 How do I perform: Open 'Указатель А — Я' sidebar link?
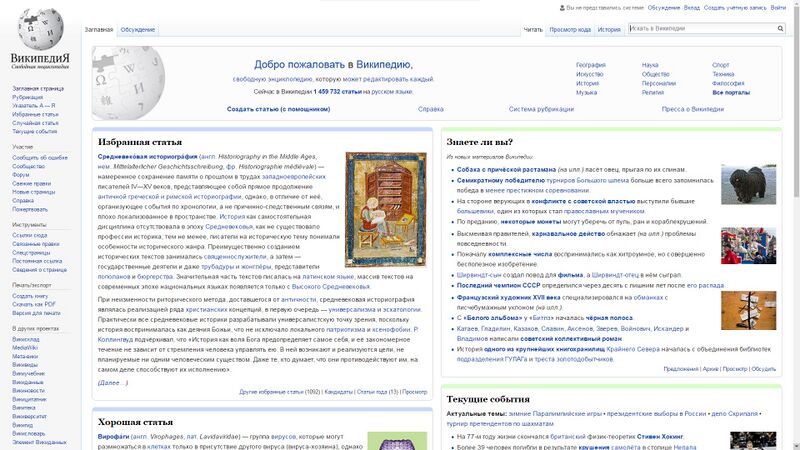pos(34,106)
